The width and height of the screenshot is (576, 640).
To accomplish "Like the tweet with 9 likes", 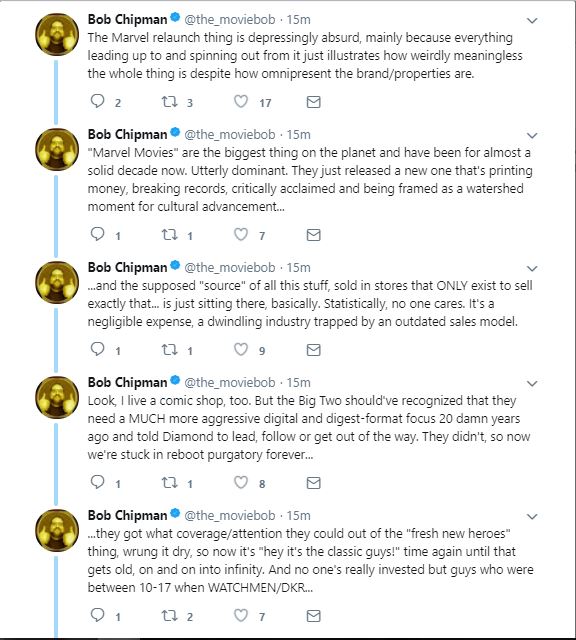I will tap(241, 349).
